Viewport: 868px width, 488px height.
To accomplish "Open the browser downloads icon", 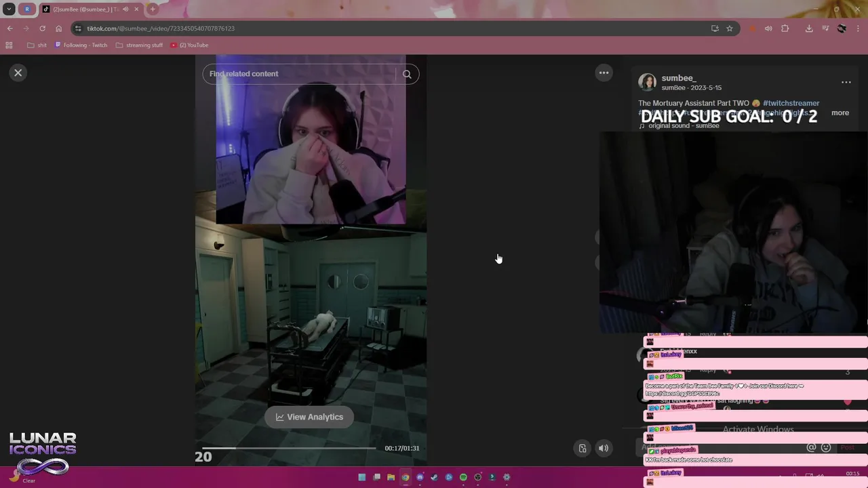I will (809, 28).
